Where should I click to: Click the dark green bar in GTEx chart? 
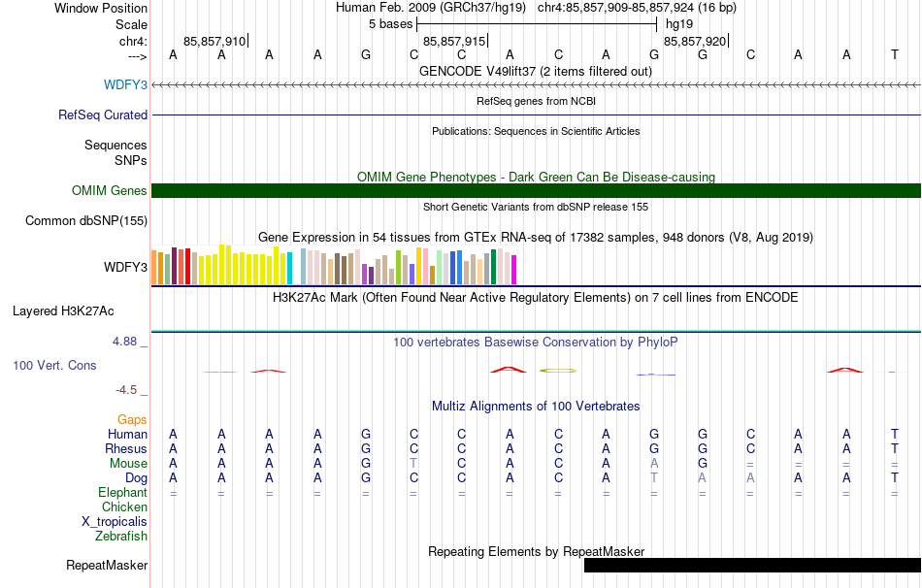click(493, 267)
